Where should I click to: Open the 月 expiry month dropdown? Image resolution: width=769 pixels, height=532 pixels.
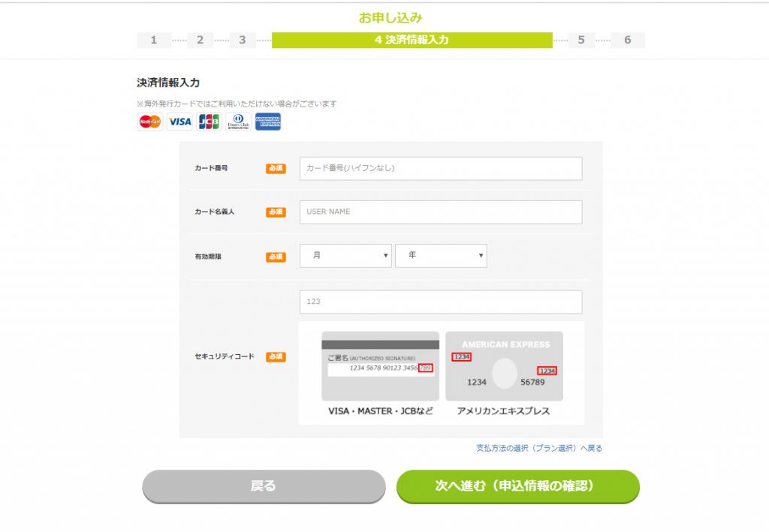345,256
